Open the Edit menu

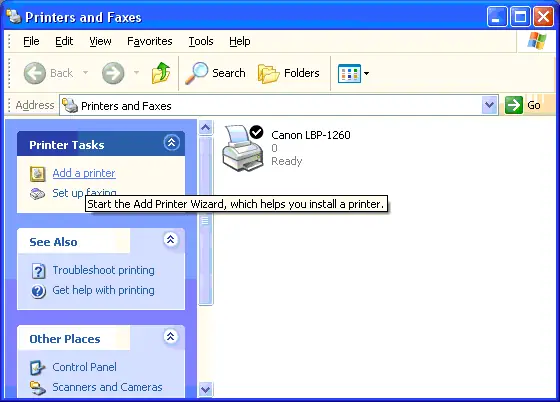coord(64,41)
